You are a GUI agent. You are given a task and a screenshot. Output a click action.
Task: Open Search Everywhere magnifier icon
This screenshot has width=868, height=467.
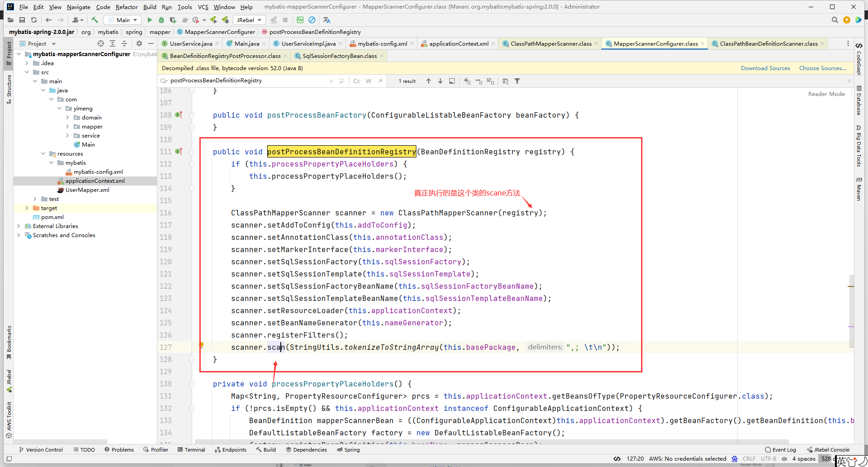[x=835, y=20]
